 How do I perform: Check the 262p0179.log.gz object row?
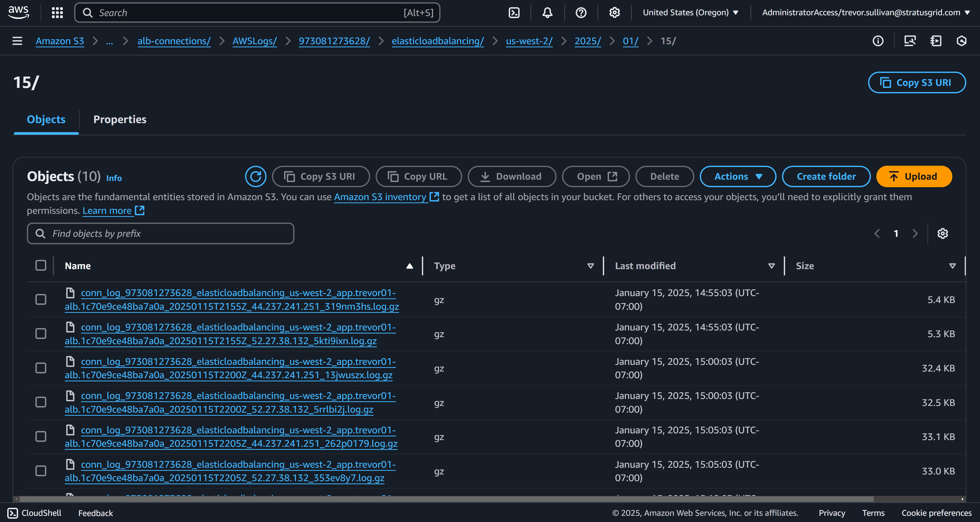tap(41, 436)
